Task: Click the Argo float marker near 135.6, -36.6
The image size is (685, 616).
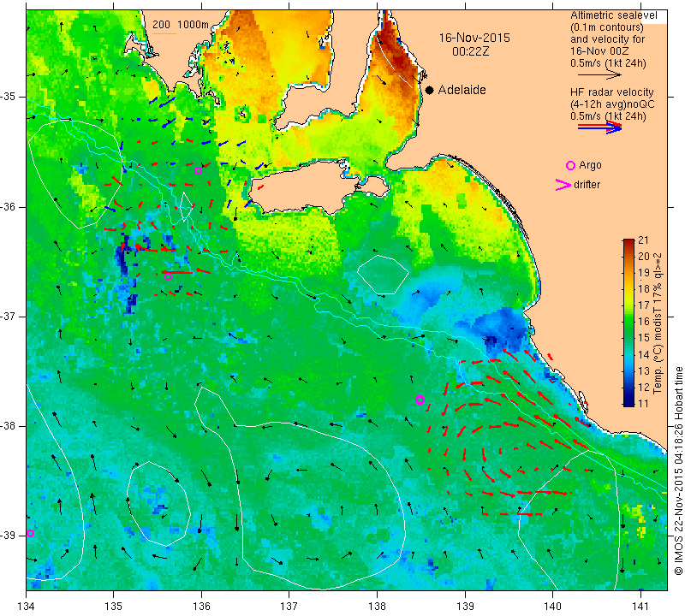Action: (x=168, y=276)
